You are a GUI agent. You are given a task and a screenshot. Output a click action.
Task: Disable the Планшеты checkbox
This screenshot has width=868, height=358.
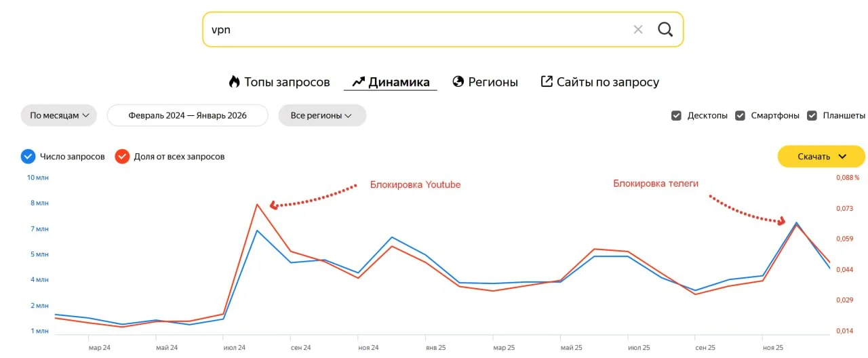click(x=812, y=115)
